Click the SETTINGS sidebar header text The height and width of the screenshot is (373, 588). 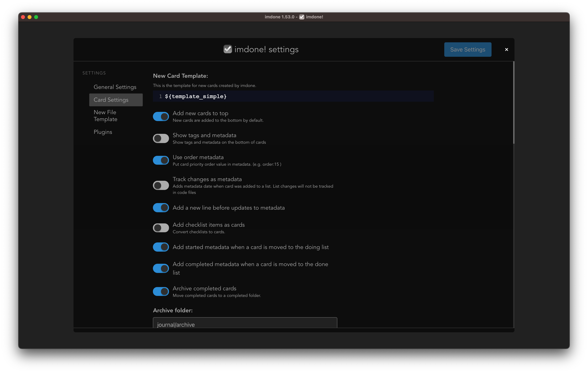(x=94, y=73)
